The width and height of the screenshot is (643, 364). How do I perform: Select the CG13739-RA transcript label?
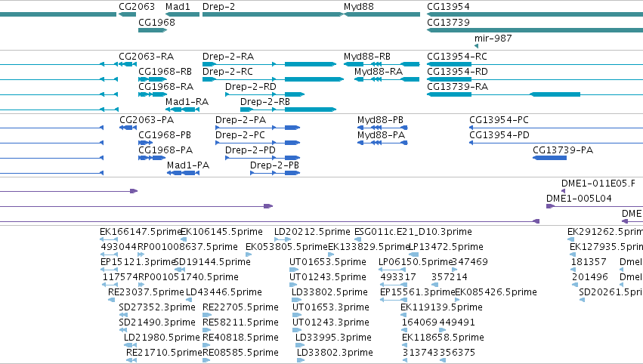click(457, 87)
